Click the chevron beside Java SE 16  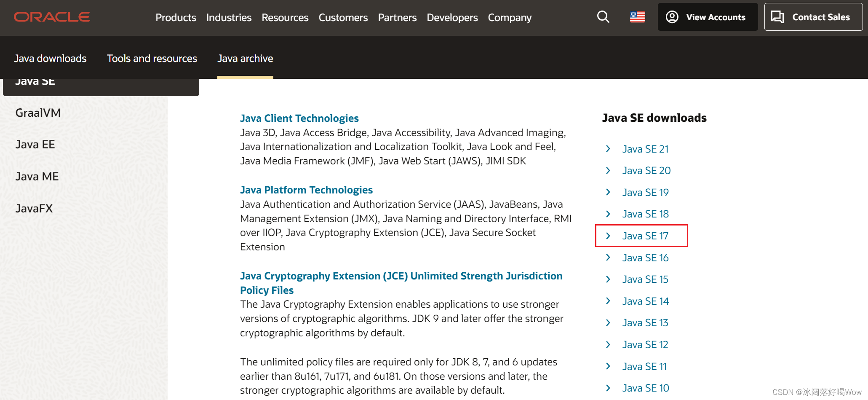coord(608,257)
